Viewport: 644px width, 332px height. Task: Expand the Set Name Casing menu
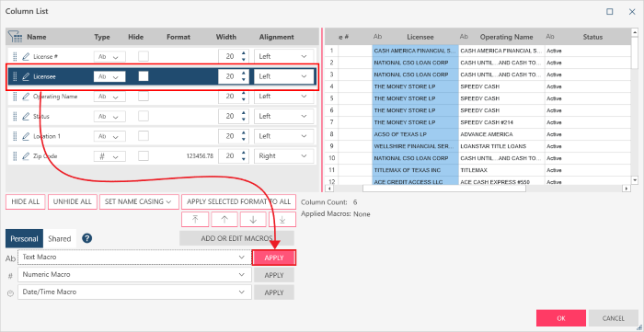pyautogui.click(x=139, y=201)
